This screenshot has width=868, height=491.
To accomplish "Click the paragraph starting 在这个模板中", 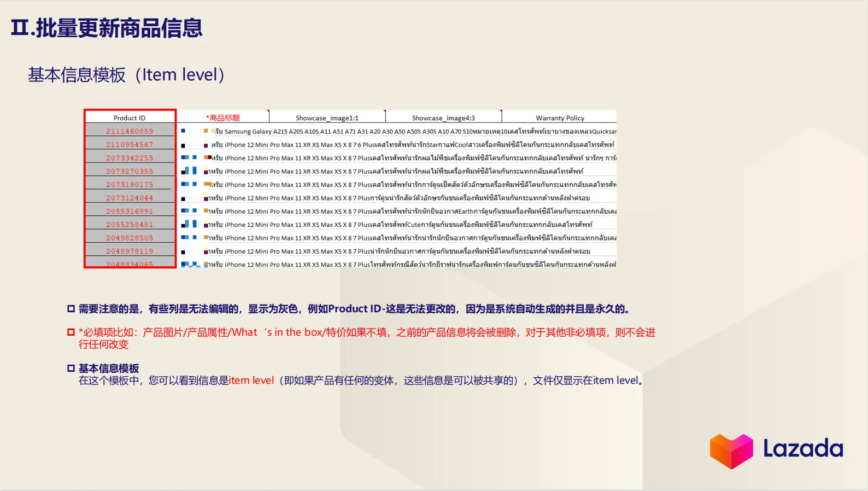I will [x=361, y=381].
